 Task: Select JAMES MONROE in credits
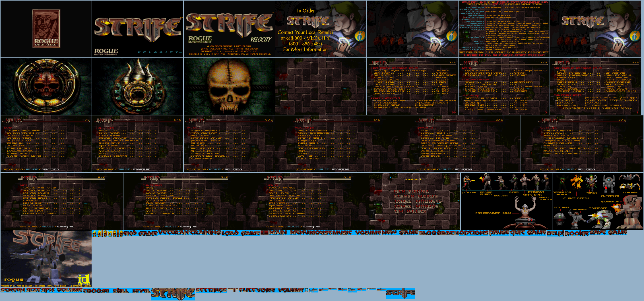point(416,206)
